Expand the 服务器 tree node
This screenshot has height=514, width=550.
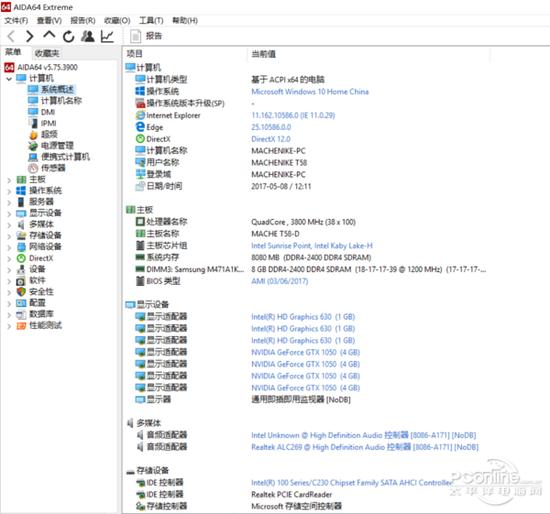tap(9, 202)
